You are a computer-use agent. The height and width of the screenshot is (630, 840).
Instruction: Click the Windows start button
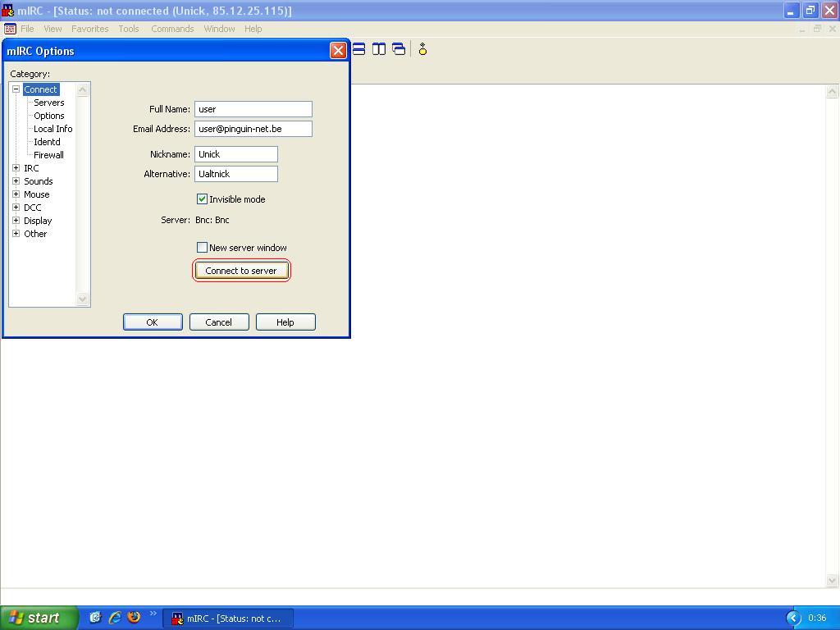(x=39, y=618)
